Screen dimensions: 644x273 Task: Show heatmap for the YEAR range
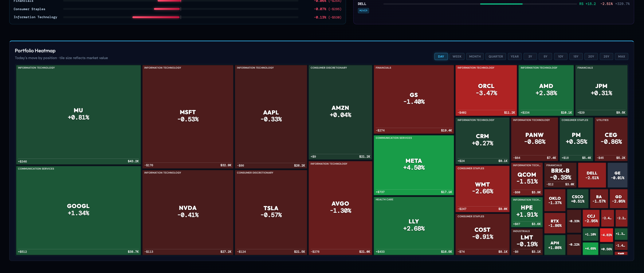(x=515, y=56)
